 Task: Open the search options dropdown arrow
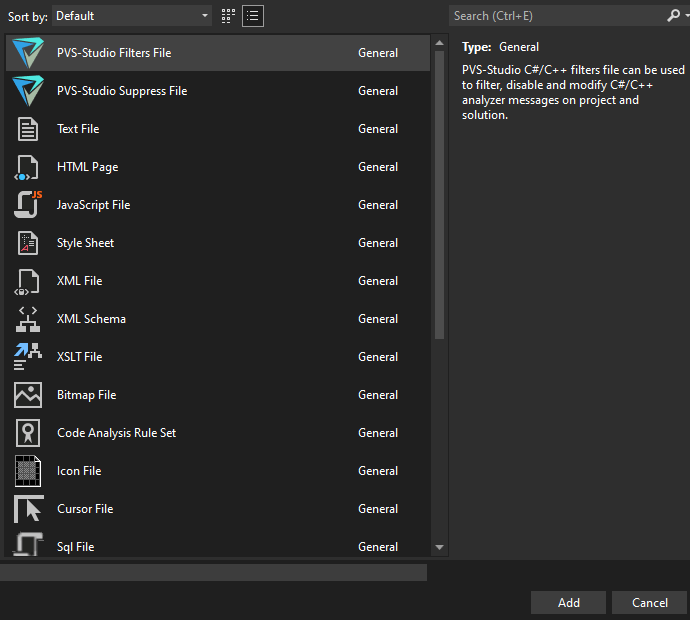tap(684, 16)
